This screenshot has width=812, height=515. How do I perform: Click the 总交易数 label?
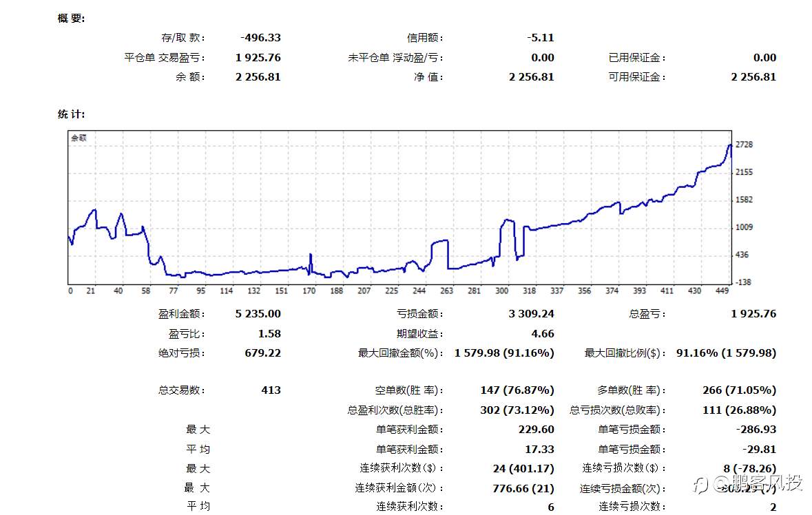point(182,390)
